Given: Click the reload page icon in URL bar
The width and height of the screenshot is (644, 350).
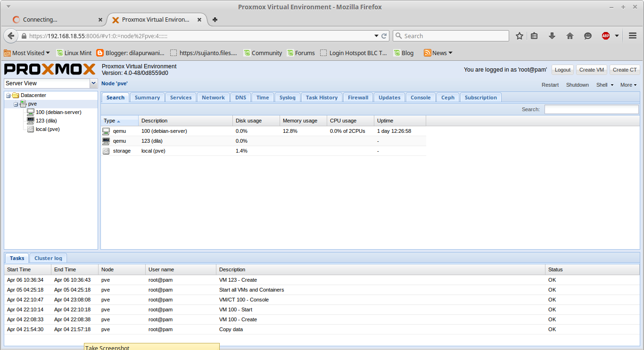Looking at the screenshot, I should click(384, 36).
